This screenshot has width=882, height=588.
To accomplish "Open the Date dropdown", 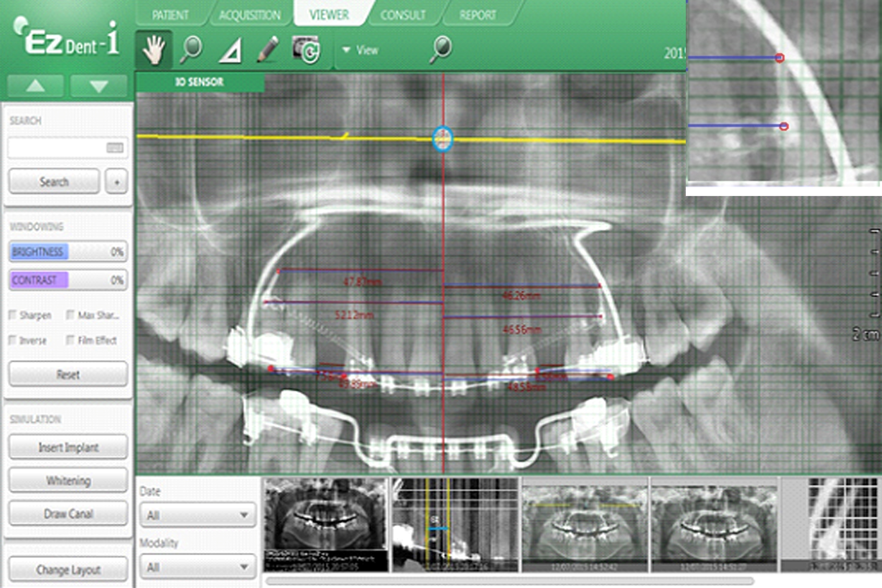I will pyautogui.click(x=198, y=515).
